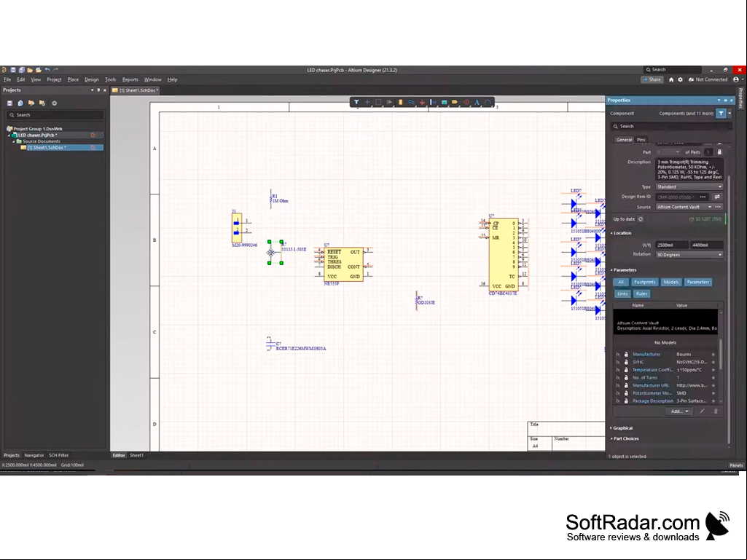747x560 pixels.
Task: Click the save icon in Projects panel toolbar
Action: point(9,103)
